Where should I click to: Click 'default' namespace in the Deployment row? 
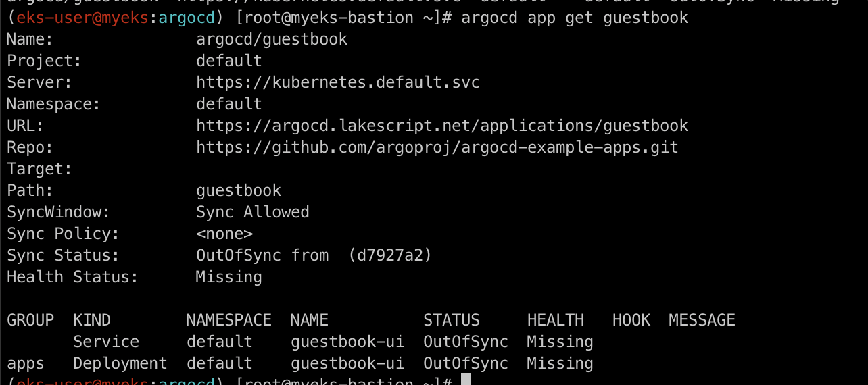click(x=220, y=363)
